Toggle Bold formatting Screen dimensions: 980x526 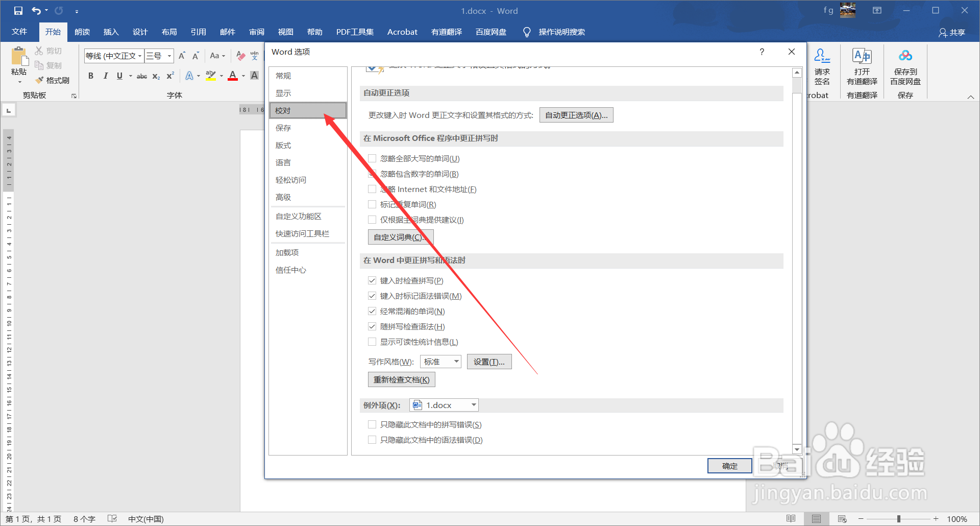(91, 76)
